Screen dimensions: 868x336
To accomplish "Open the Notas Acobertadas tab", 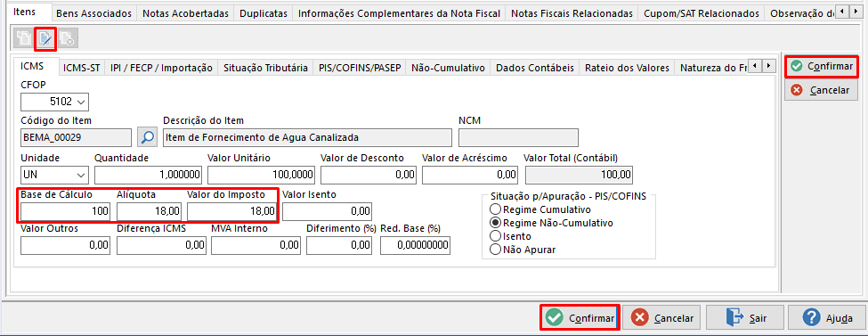I will [185, 13].
